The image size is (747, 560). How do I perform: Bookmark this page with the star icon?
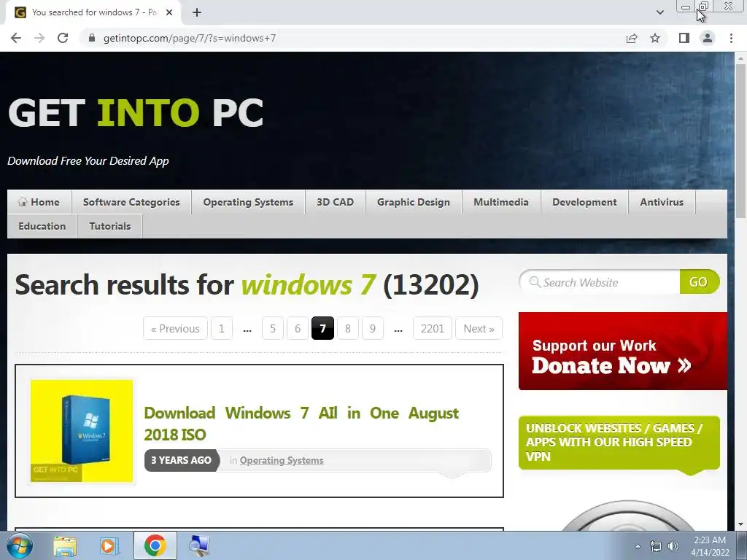pos(655,38)
